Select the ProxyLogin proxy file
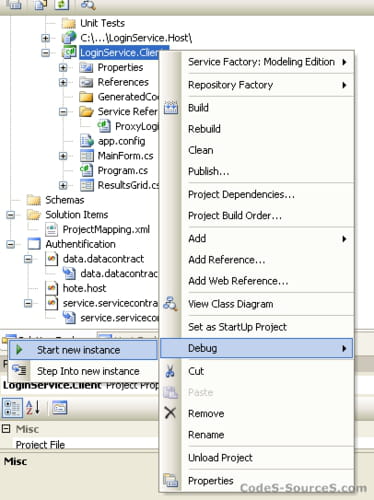The image size is (374, 500). point(137,126)
